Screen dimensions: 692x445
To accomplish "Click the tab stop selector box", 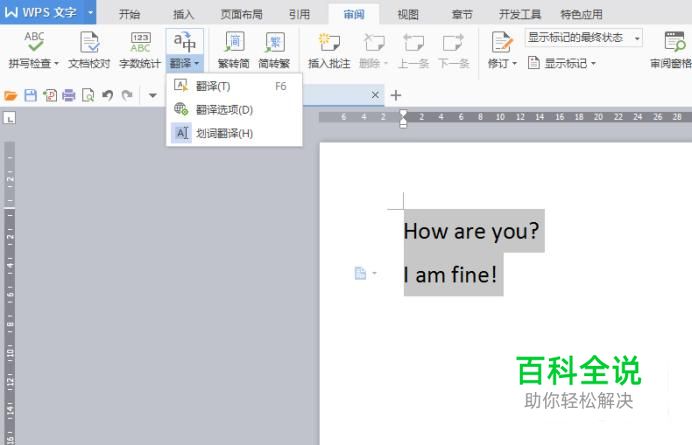I will (9, 118).
